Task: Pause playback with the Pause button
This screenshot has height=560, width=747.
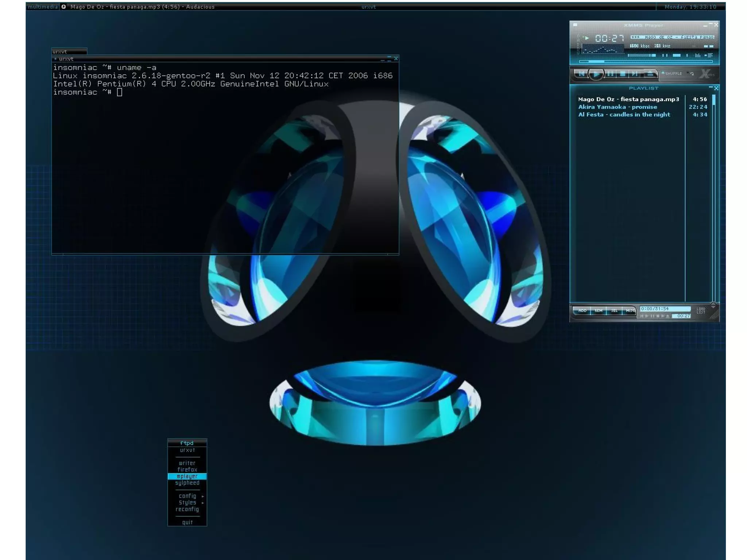Action: coord(610,74)
